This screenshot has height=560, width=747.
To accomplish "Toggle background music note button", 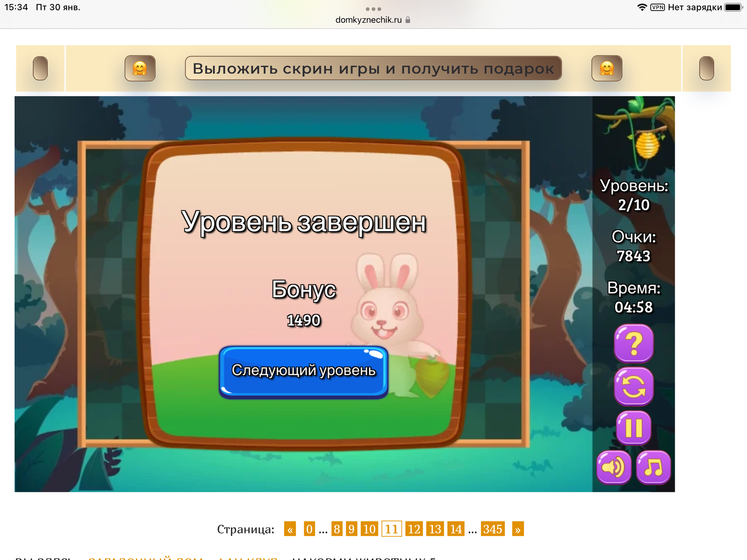I will (653, 467).
